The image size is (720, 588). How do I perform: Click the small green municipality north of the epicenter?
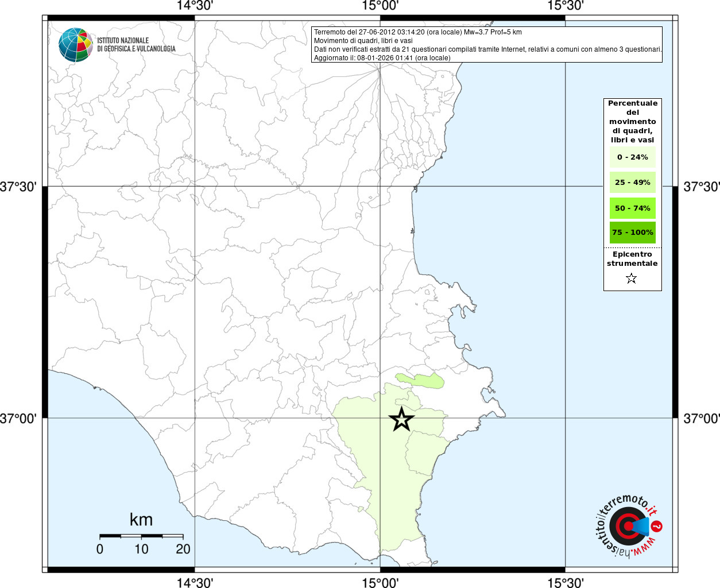click(x=420, y=380)
